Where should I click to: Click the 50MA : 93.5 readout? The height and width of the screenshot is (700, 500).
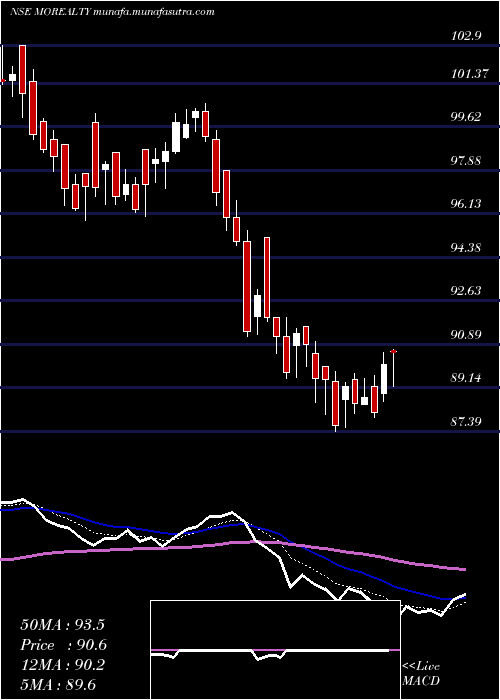[62, 625]
